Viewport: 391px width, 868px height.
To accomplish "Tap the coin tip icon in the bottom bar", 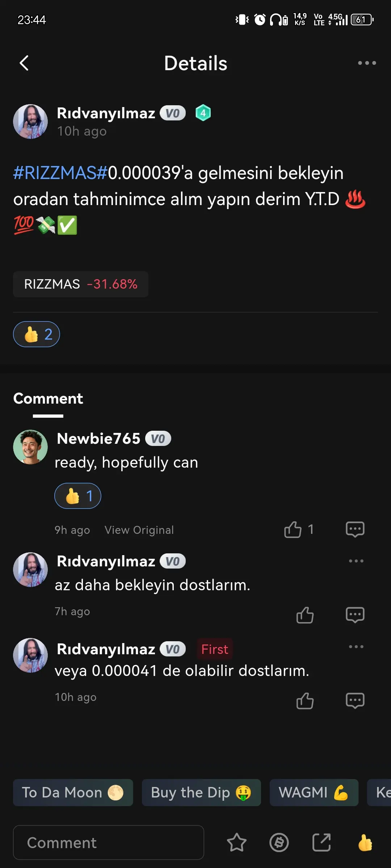I will point(279,843).
